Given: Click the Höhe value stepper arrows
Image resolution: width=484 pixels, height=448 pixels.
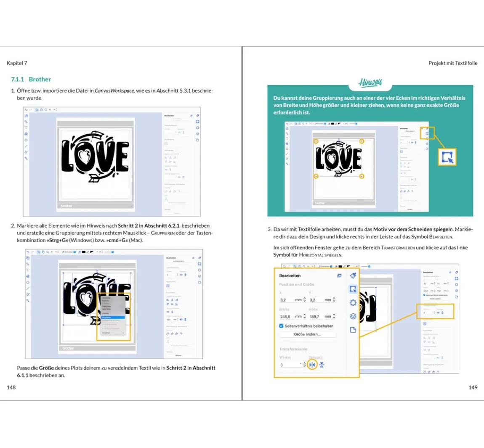Looking at the screenshot, I should coord(334,316).
